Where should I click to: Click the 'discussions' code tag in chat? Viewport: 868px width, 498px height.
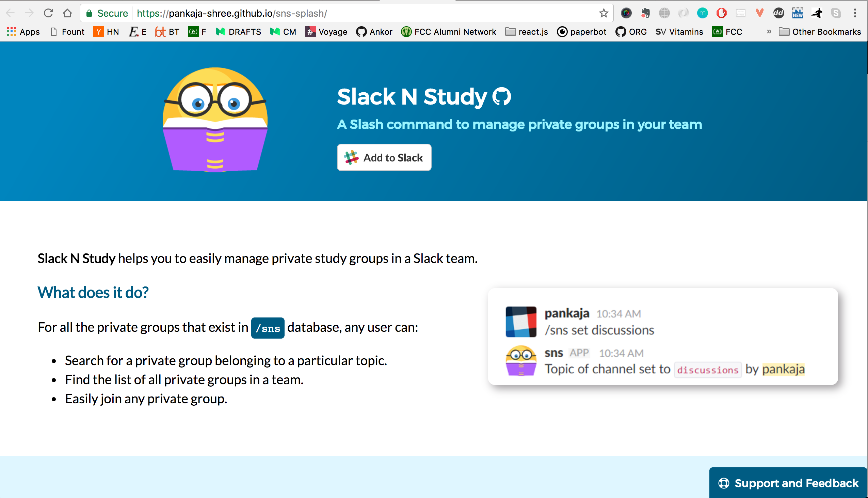point(708,370)
